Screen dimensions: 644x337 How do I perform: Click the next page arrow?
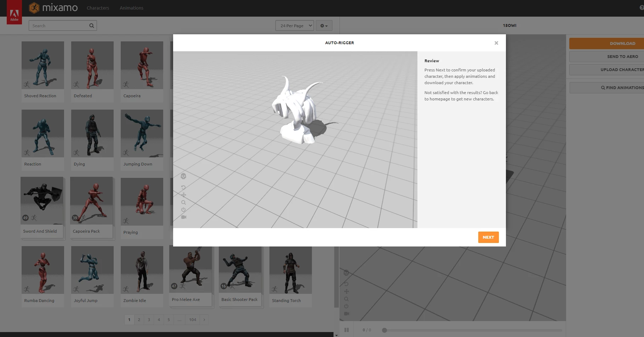(x=204, y=320)
